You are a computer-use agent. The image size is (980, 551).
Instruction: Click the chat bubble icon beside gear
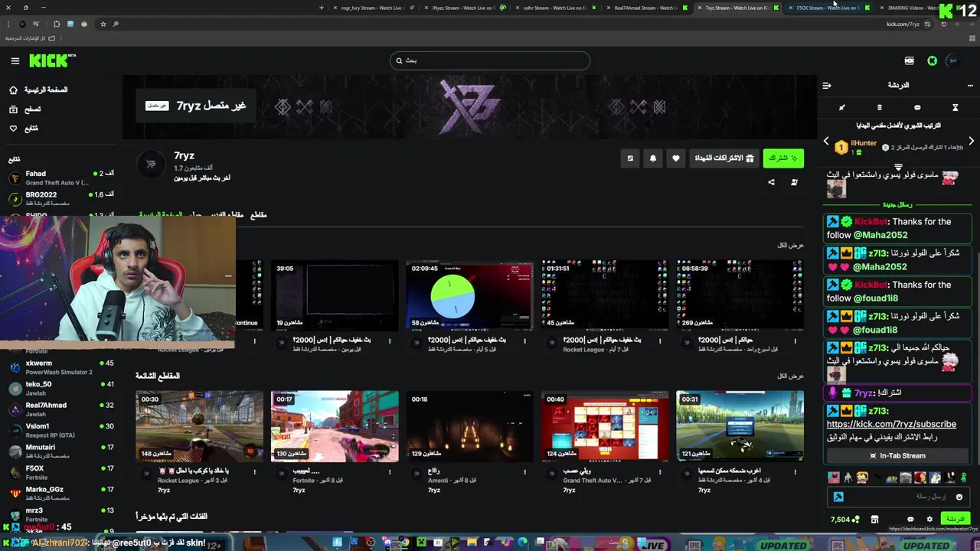pyautogui.click(x=910, y=519)
